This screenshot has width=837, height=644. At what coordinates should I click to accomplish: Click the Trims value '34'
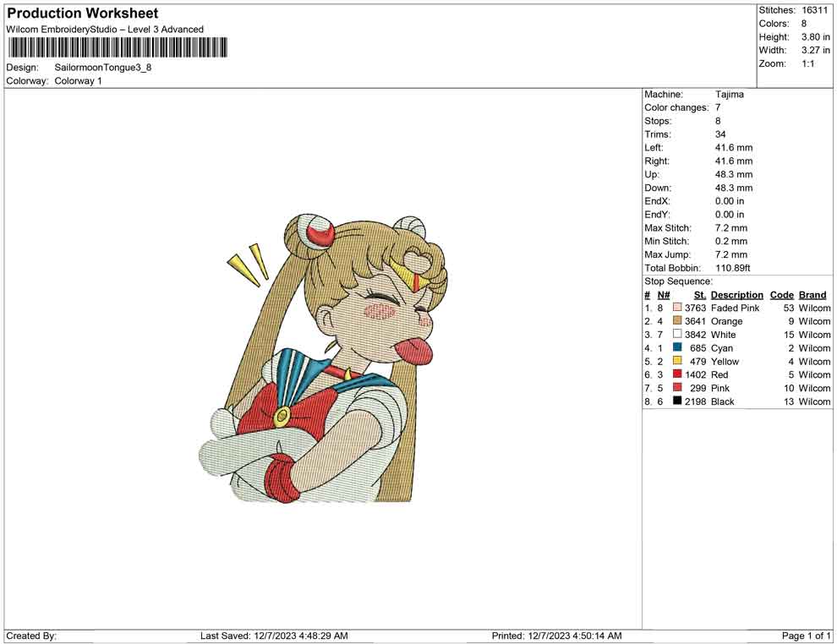(x=720, y=134)
